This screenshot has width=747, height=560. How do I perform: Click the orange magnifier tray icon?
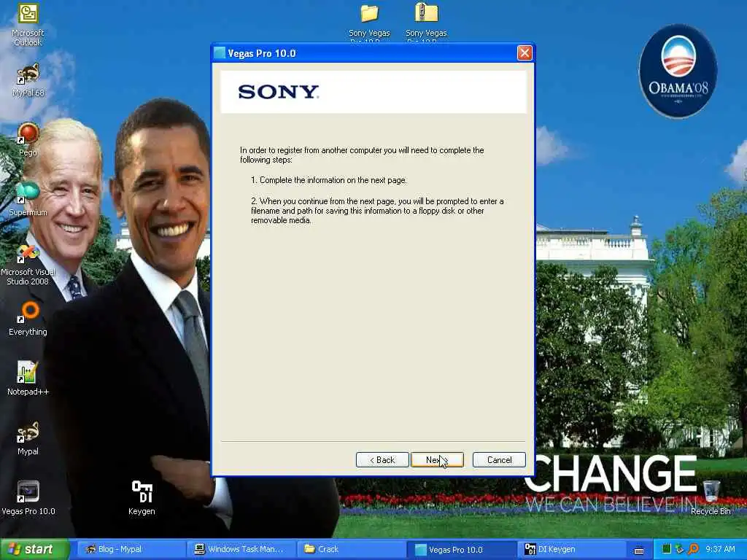(x=693, y=549)
